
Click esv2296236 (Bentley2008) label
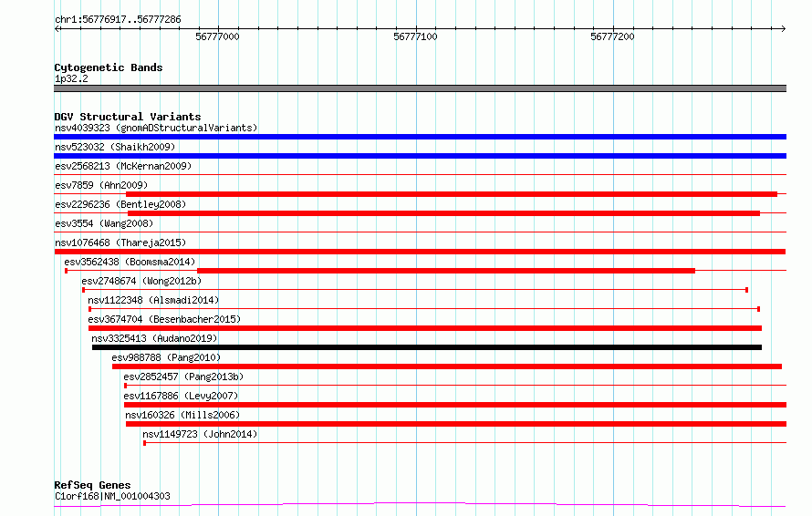click(120, 204)
